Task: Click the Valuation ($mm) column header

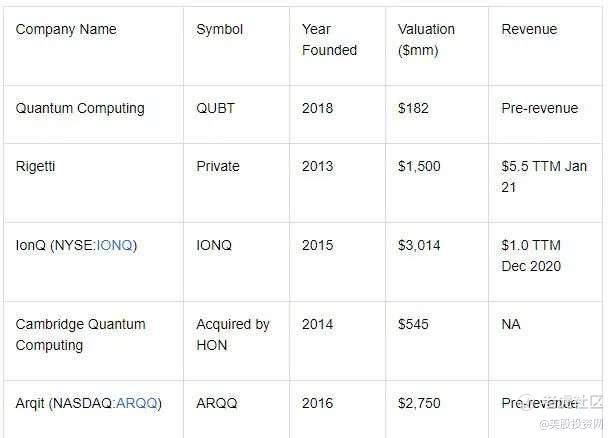Action: (425, 39)
